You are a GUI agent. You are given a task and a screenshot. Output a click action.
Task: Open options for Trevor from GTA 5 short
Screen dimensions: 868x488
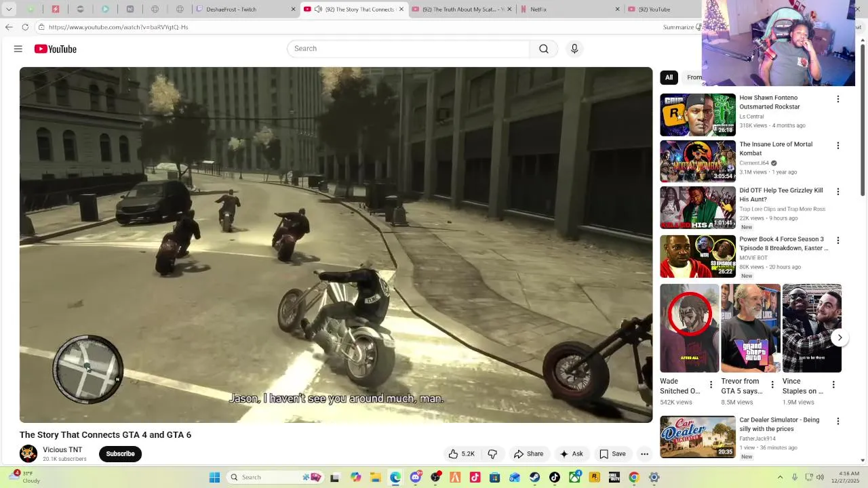[772, 385]
